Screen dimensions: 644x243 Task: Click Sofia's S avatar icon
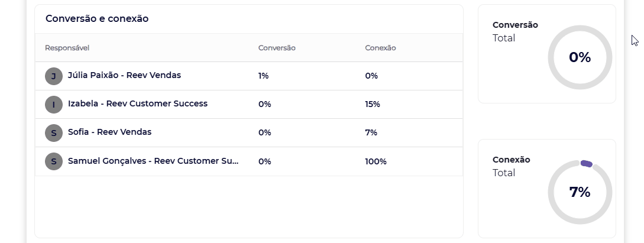54,133
